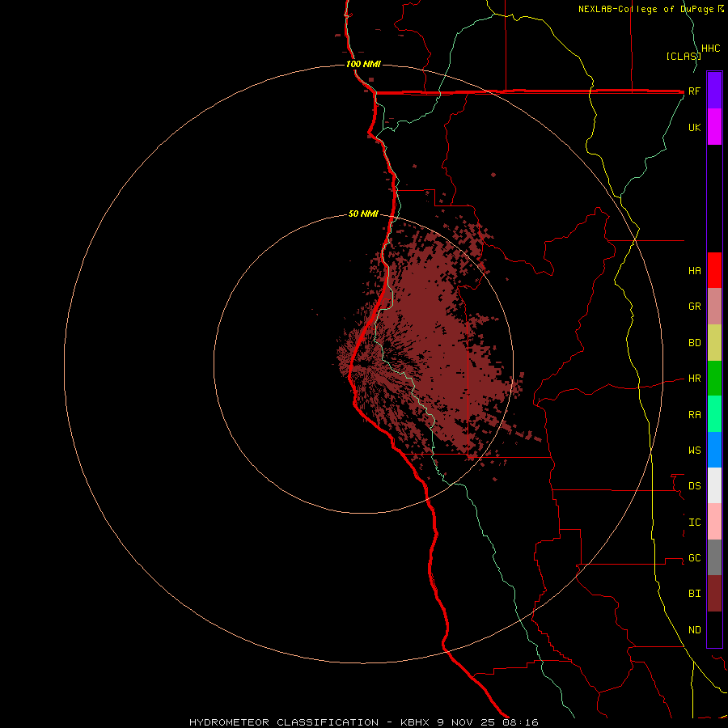This screenshot has width=728, height=728.
Task: Click the HR legend label
Action: pyautogui.click(x=694, y=379)
